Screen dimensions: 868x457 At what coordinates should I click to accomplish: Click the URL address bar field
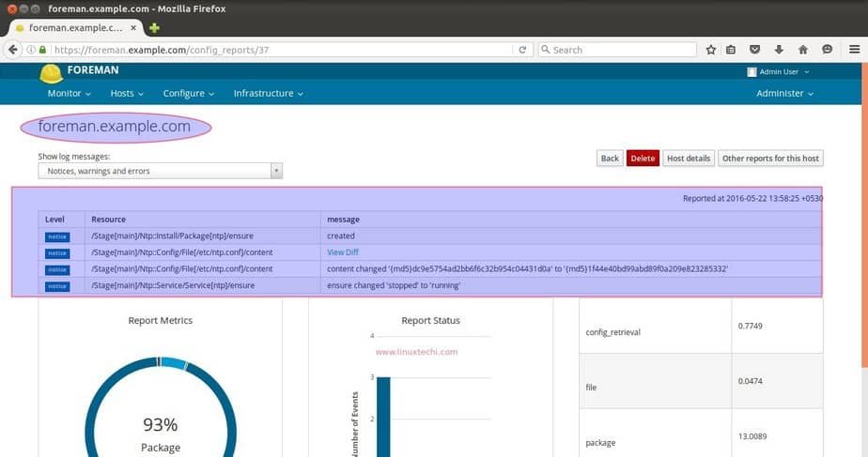(283, 50)
